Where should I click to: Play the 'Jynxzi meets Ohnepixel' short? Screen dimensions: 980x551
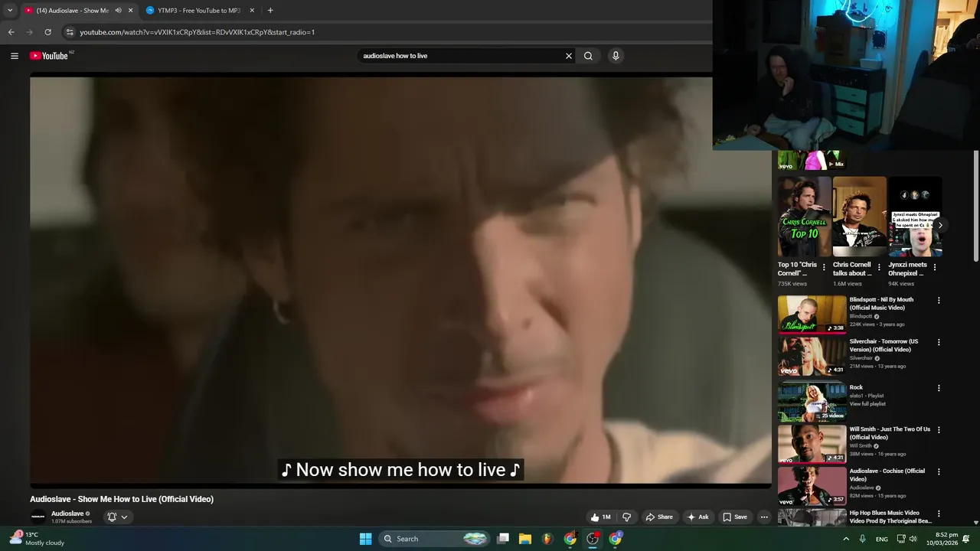[915, 217]
